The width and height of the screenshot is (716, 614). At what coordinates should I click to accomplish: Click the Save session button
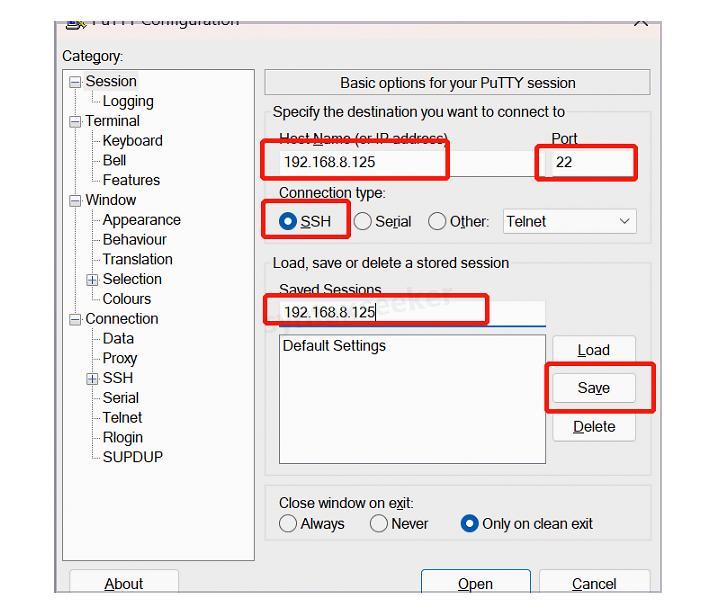[594, 388]
